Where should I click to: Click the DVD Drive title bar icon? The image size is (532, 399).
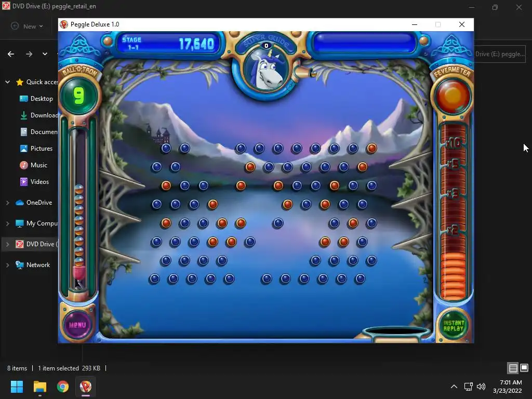(6, 6)
